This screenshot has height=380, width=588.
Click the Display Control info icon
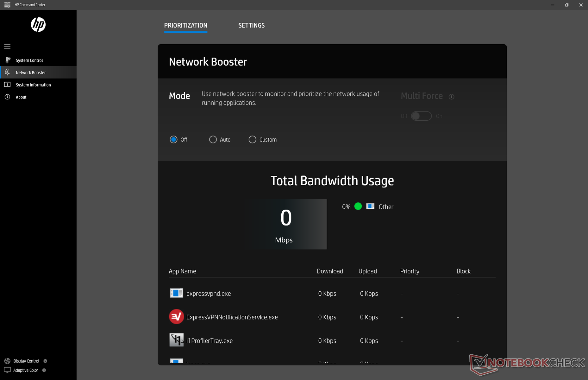[45, 361]
